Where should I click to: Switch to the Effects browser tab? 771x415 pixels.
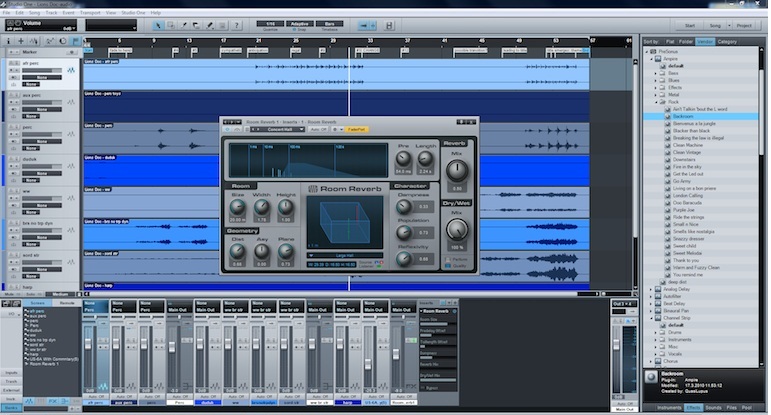click(x=693, y=408)
